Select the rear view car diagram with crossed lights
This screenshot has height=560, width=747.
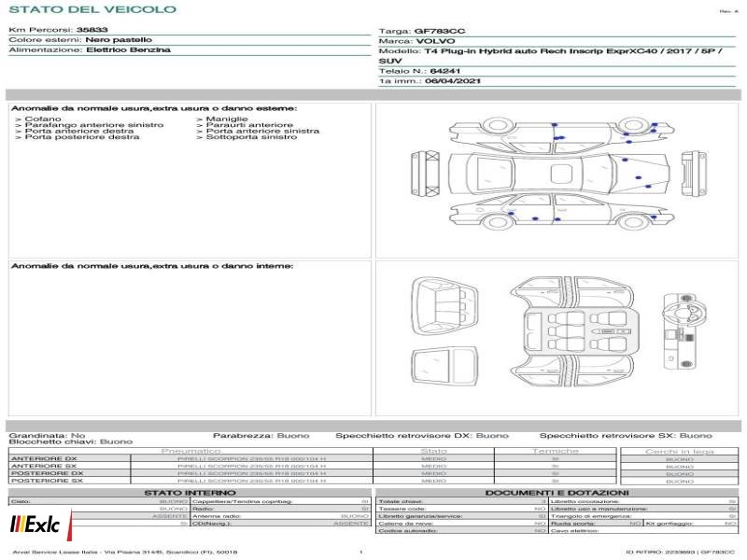[x=426, y=174]
